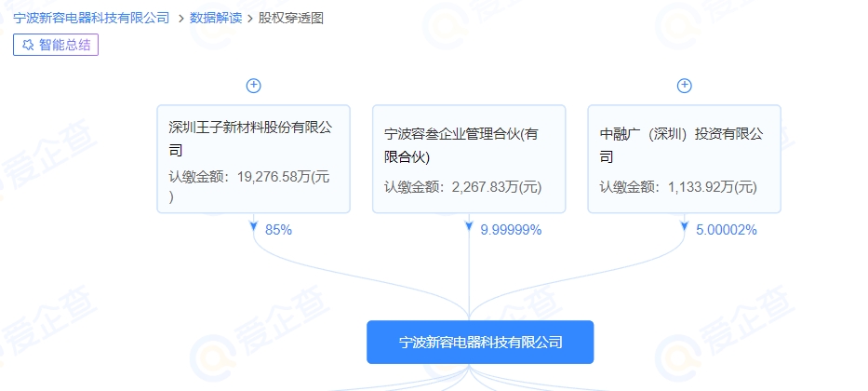Expand shareholders above 中融广（深圳）投资有限公司
Image resolution: width=868 pixels, height=391 pixels.
[x=685, y=86]
